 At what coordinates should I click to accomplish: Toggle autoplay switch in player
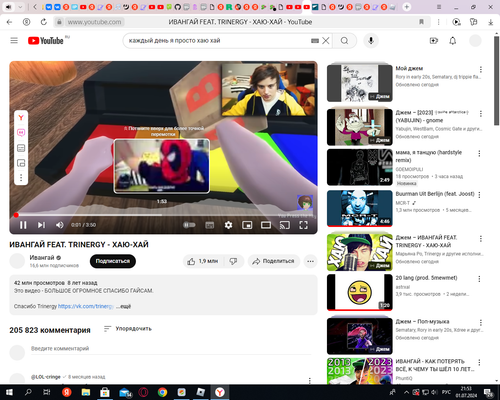click(x=189, y=225)
